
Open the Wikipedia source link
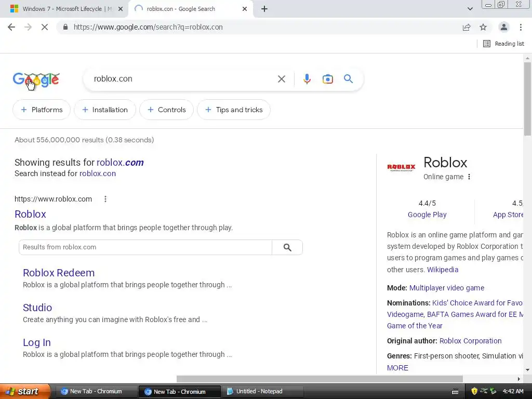[443, 270]
